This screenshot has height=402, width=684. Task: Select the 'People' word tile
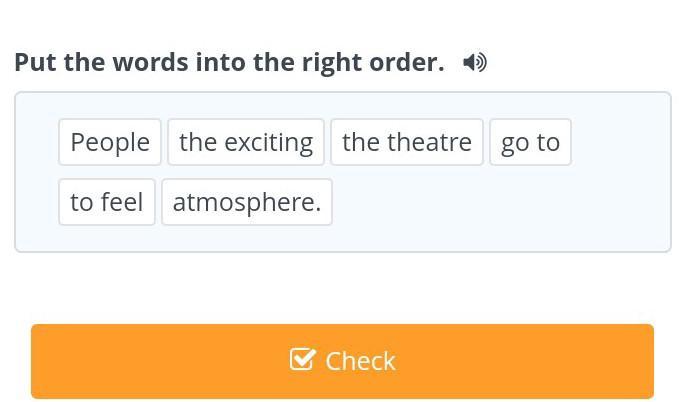pos(110,142)
